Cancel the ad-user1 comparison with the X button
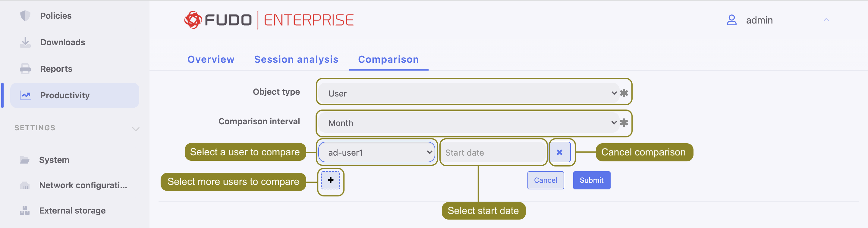Screen dimensions: 868x228 pyautogui.click(x=560, y=152)
